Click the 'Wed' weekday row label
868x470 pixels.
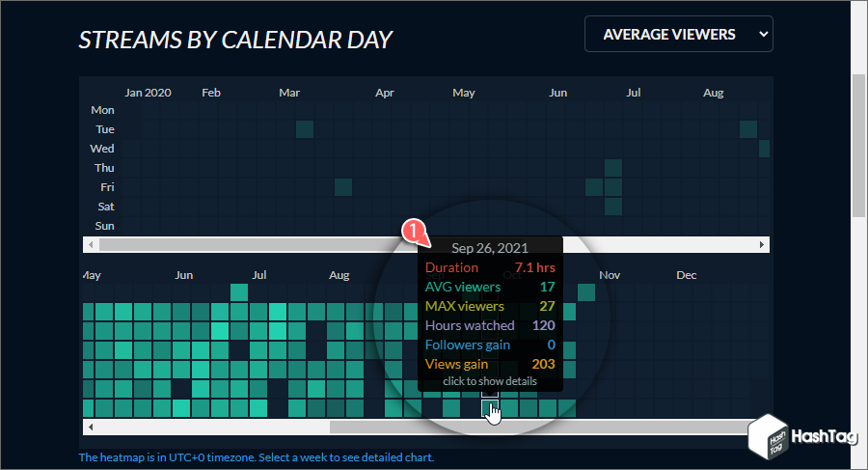pyautogui.click(x=102, y=149)
